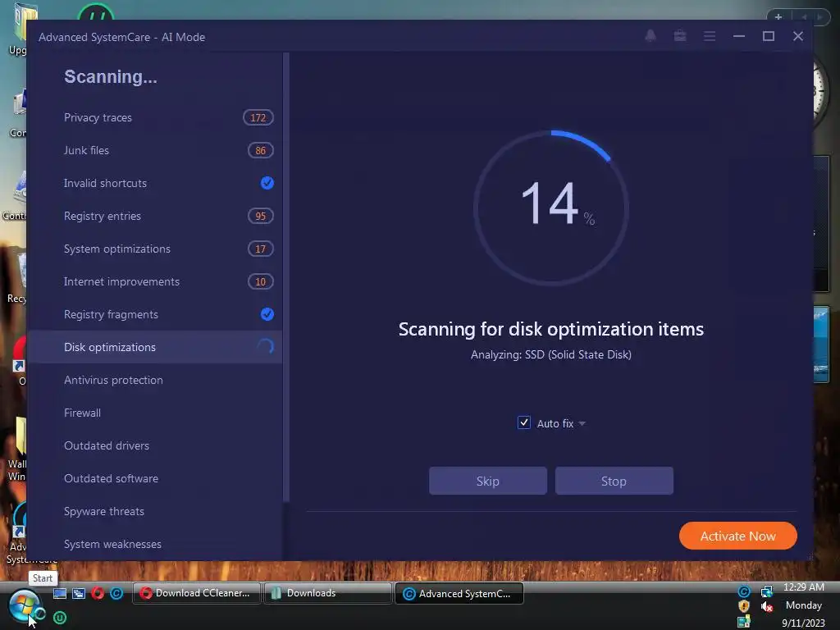Click the Disk optimizations loading spinner
Screen dimensions: 840x630
[266, 347]
